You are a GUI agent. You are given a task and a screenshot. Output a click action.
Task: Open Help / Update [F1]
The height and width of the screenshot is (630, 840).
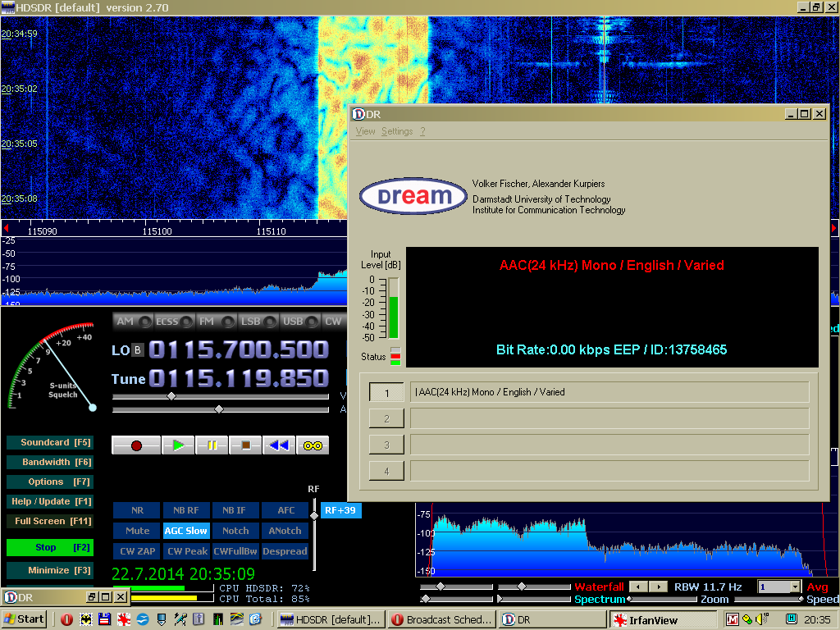click(x=50, y=501)
